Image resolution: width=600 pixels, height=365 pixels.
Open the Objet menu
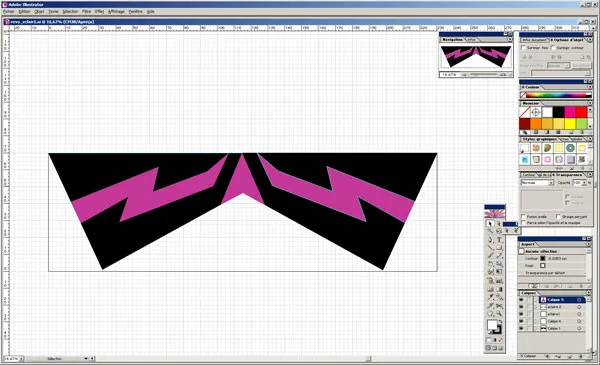pos(39,12)
